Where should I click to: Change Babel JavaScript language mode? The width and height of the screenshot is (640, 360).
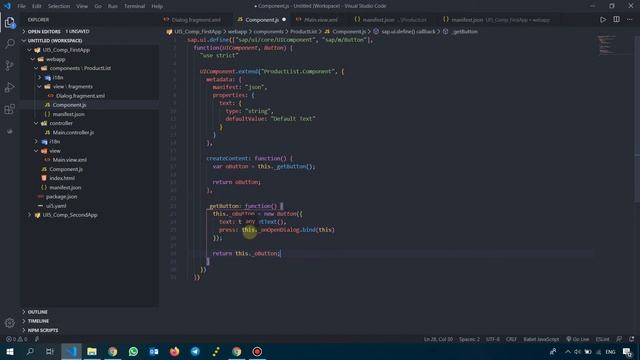(x=541, y=339)
